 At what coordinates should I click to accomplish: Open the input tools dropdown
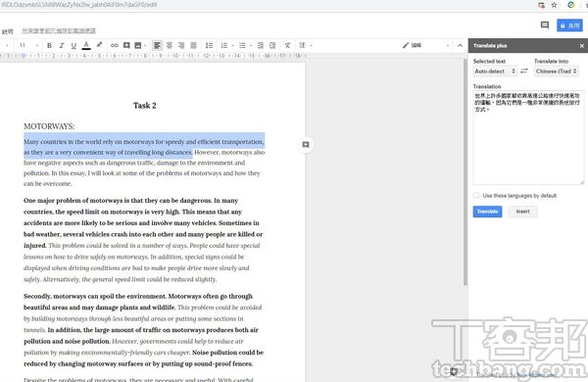[x=305, y=45]
